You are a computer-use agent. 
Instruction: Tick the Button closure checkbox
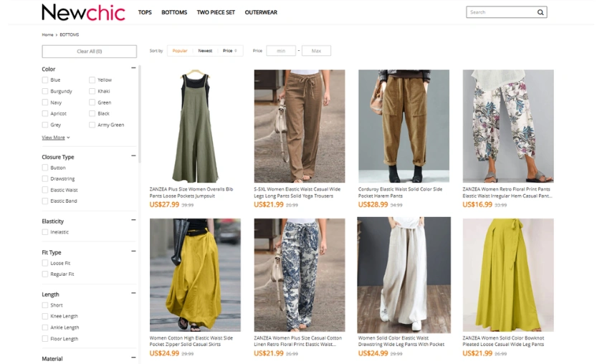click(x=45, y=168)
